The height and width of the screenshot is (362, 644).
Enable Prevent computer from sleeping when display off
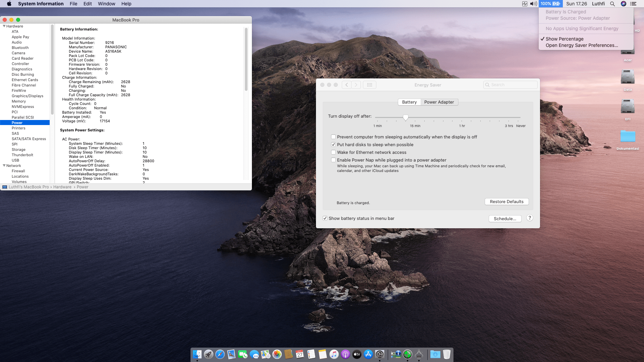pos(333,137)
